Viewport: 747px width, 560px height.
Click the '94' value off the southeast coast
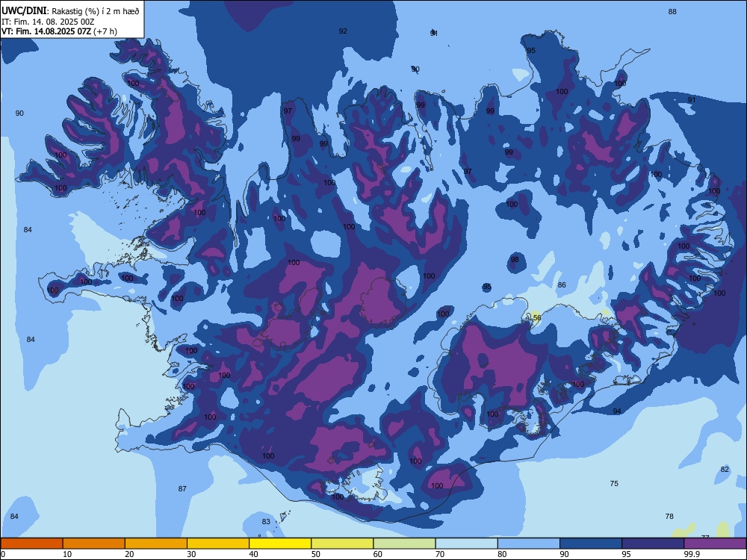[x=617, y=411]
